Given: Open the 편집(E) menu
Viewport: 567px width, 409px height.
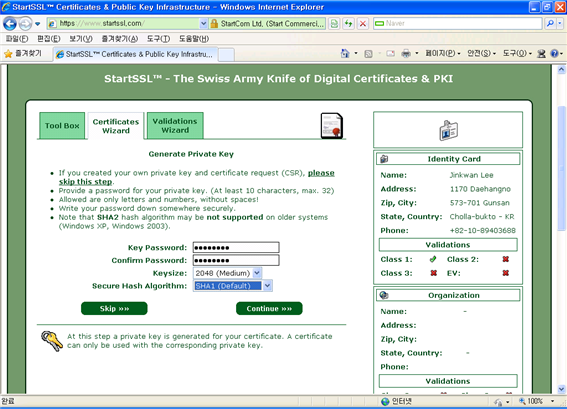Looking at the screenshot, I should [49, 39].
